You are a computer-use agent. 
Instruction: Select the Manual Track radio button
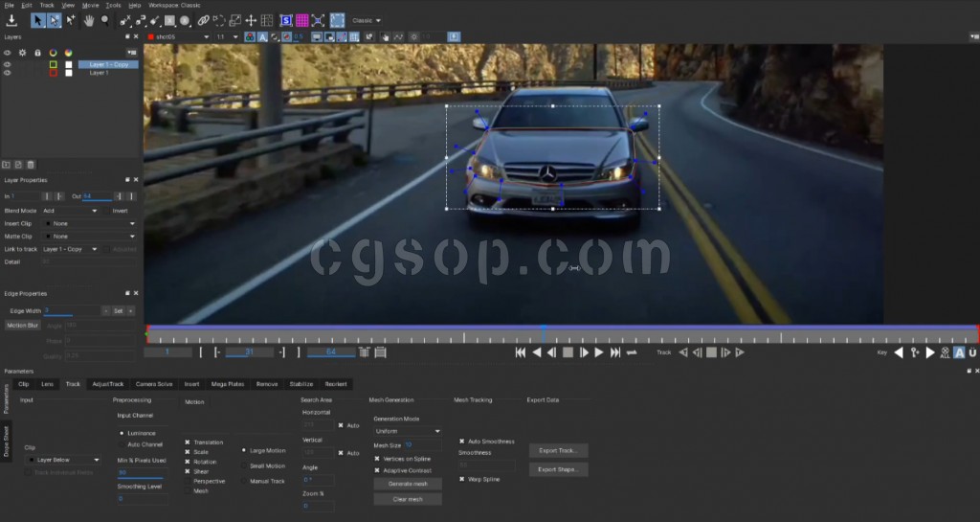tap(244, 482)
